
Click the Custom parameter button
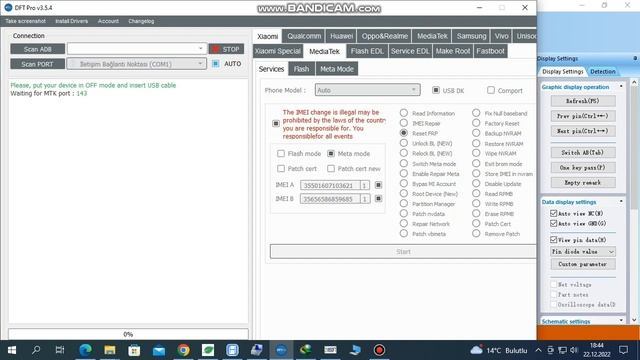(583, 264)
